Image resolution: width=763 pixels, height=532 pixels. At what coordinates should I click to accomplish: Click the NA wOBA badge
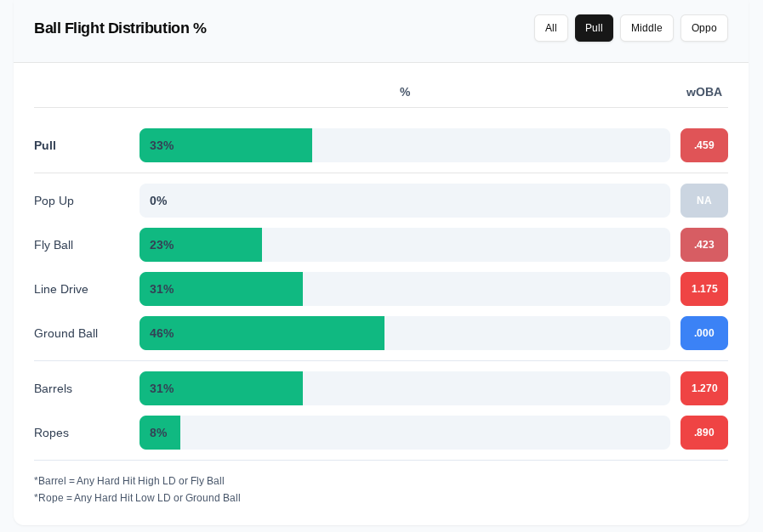coord(704,201)
